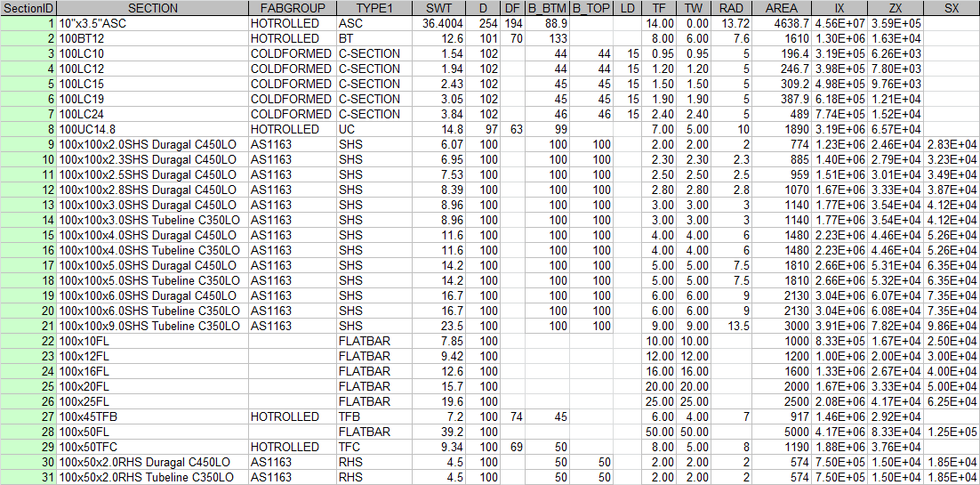Viewport: 980px width, 485px height.
Task: Select 100x100x2.0SHS Duragal C450LO cell
Action: point(152,144)
